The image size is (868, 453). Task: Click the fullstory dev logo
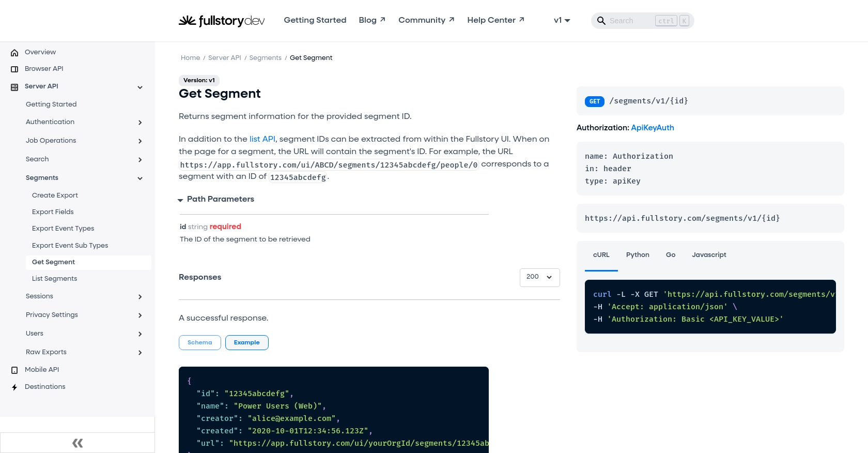[x=222, y=21]
